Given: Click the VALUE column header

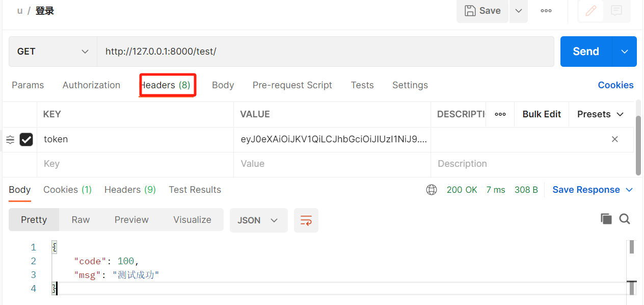Looking at the screenshot, I should tap(255, 114).
